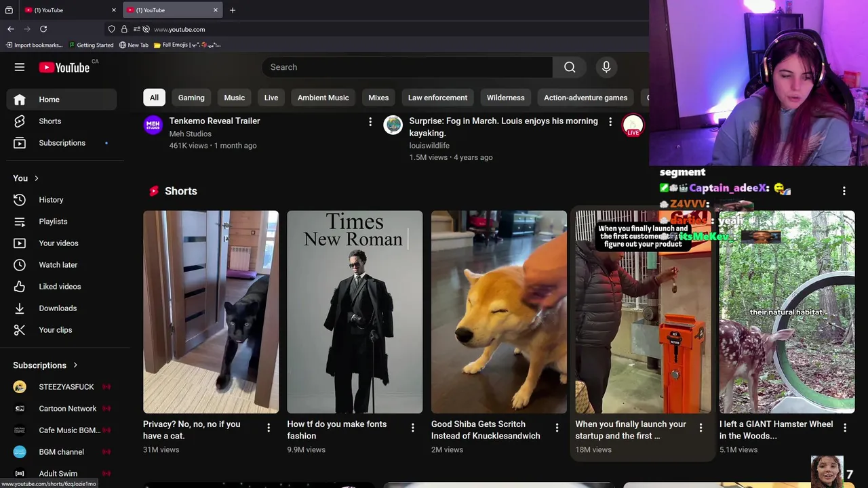Open the deer hamster wheel short thumbnail
Image resolution: width=868 pixels, height=488 pixels.
[787, 312]
